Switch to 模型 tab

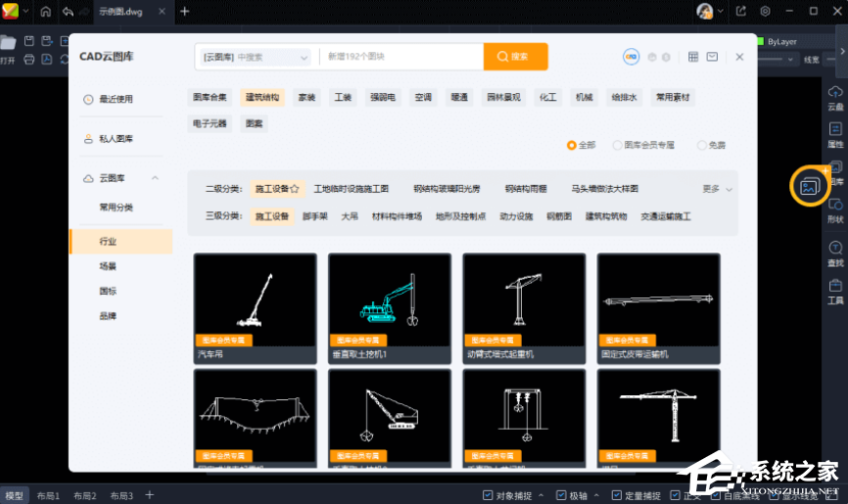pyautogui.click(x=14, y=495)
